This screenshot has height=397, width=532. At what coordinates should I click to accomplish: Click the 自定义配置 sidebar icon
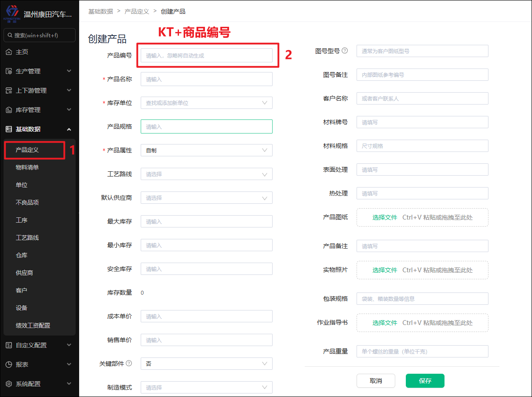click(9, 345)
